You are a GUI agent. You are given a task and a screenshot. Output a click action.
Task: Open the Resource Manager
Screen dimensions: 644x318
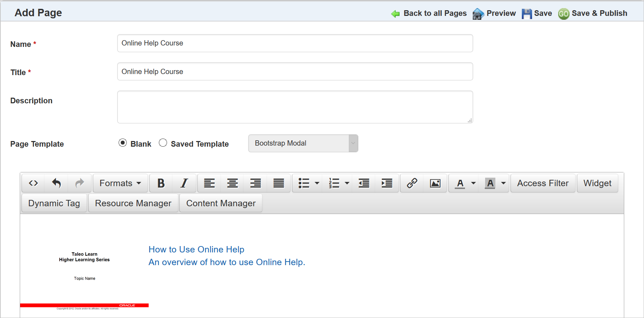133,203
